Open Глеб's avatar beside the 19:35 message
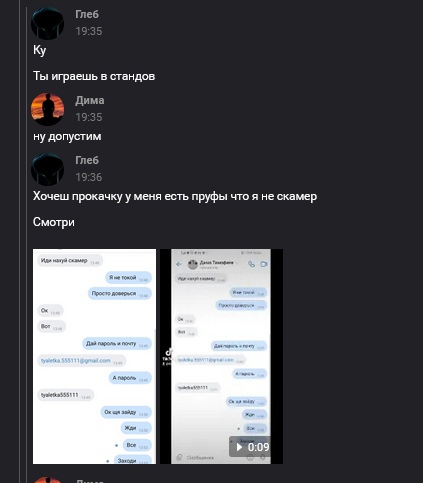 [47, 23]
